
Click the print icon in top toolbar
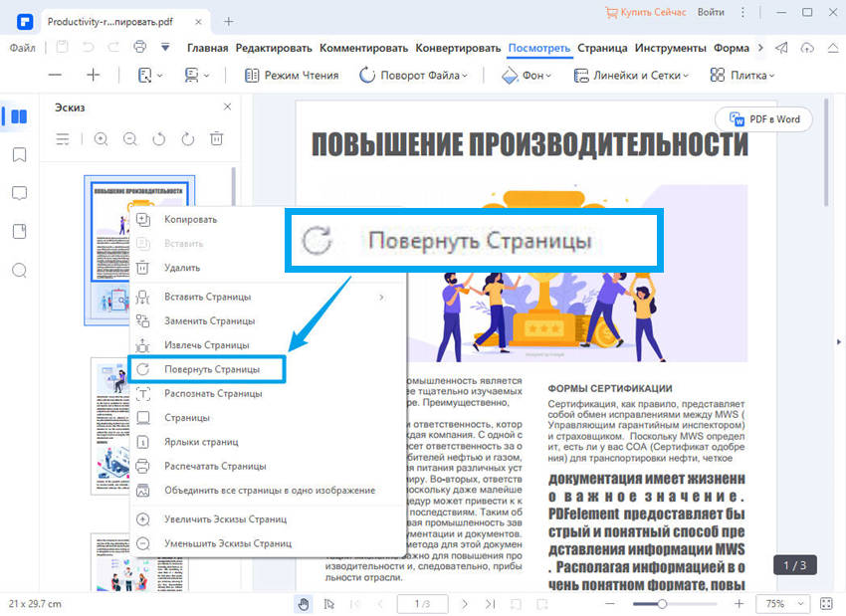pos(139,47)
